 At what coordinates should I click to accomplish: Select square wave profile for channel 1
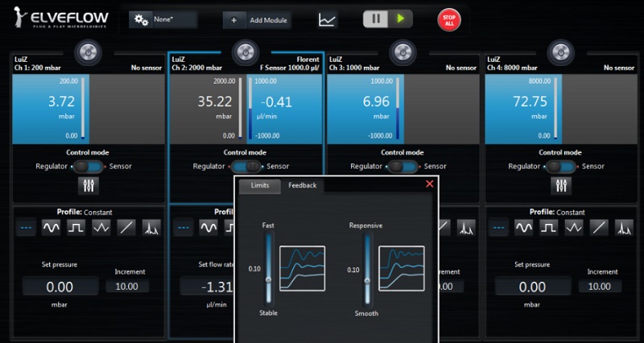click(x=76, y=228)
